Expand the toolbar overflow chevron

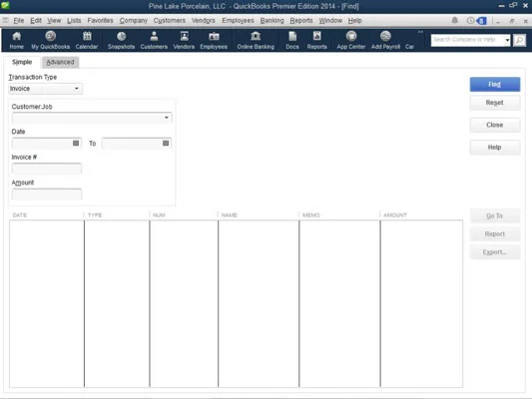click(x=420, y=32)
